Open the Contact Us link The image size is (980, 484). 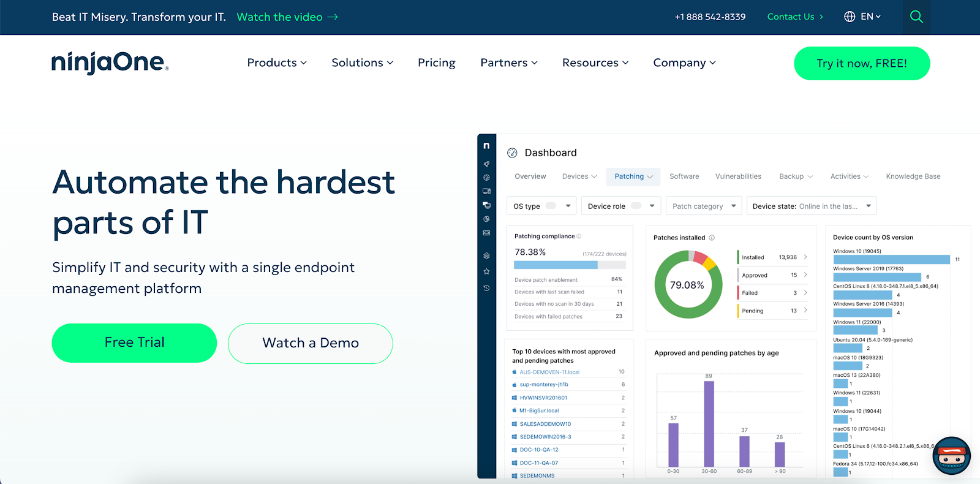(x=795, y=17)
